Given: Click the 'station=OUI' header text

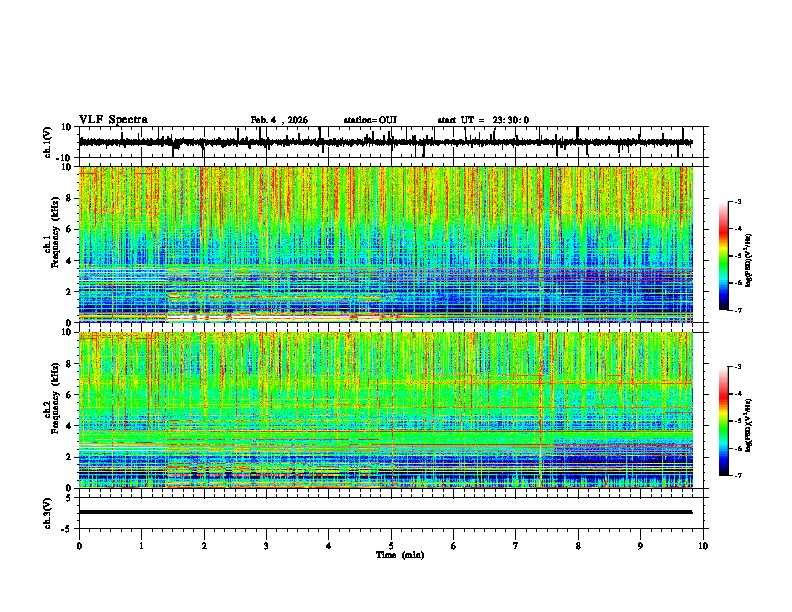Looking at the screenshot, I should click(370, 120).
